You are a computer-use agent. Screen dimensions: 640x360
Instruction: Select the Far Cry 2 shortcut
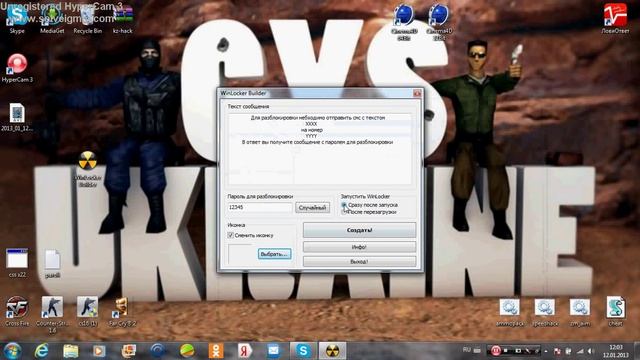122,311
